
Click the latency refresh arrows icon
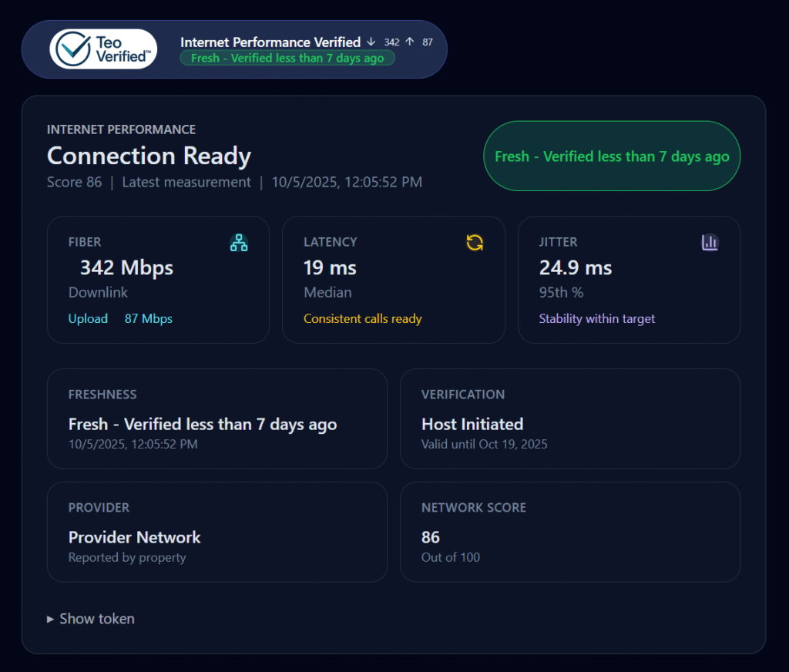click(x=475, y=243)
